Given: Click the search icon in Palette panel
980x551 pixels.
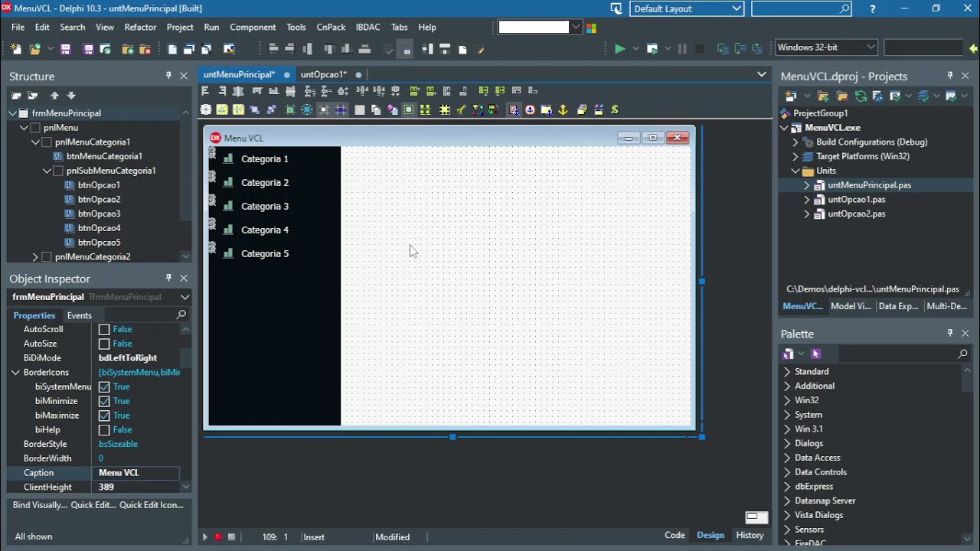Looking at the screenshot, I should pyautogui.click(x=963, y=354).
